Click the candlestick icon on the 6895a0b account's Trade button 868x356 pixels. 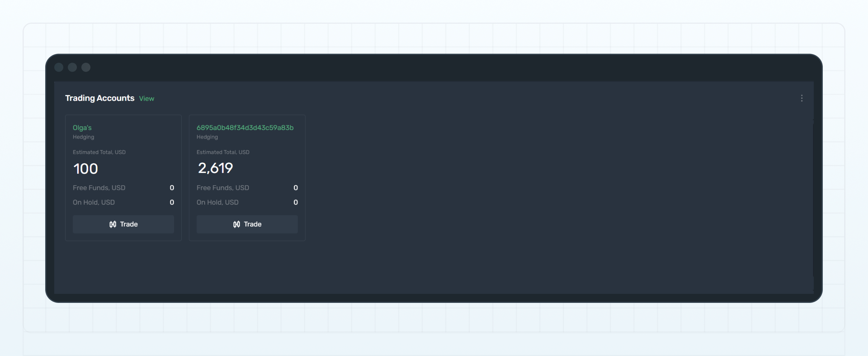[x=236, y=225]
